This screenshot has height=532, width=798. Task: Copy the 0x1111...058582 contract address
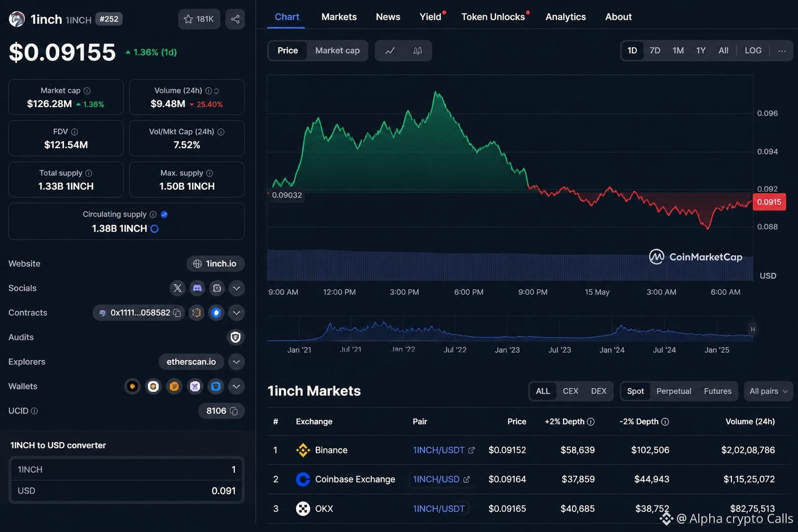(x=177, y=313)
